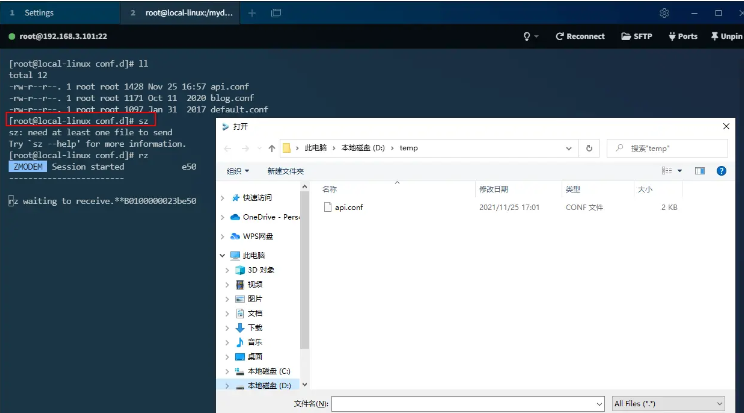Expand address bar history dropdown
The image size is (744, 413).
pos(568,149)
